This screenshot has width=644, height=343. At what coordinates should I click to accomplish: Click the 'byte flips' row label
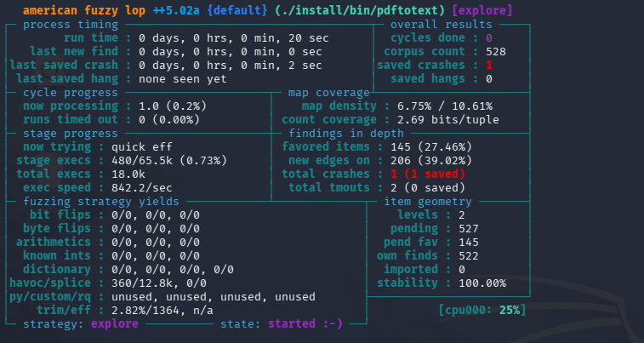click(57, 228)
